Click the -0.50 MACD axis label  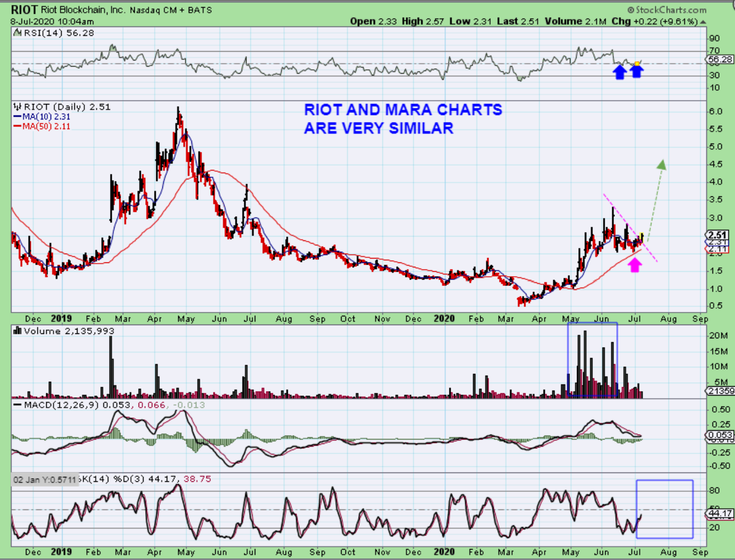pyautogui.click(x=720, y=466)
